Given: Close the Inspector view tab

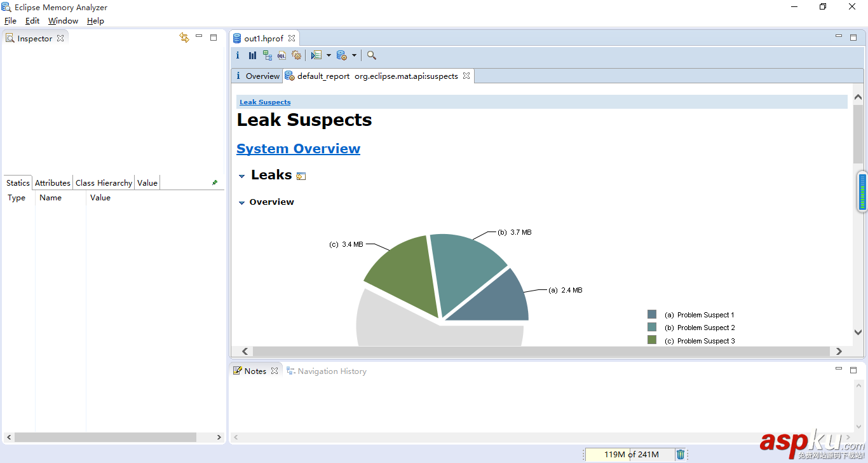Looking at the screenshot, I should click(60, 38).
